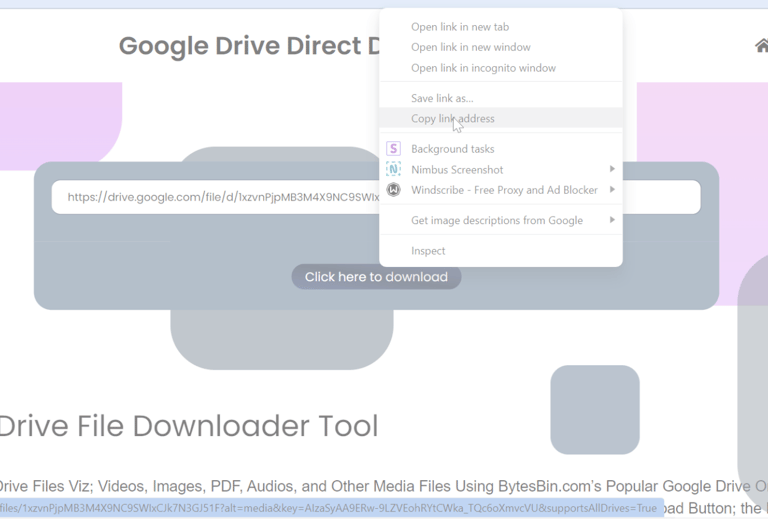
Task: Open Background tasks menu entry
Action: point(501,149)
